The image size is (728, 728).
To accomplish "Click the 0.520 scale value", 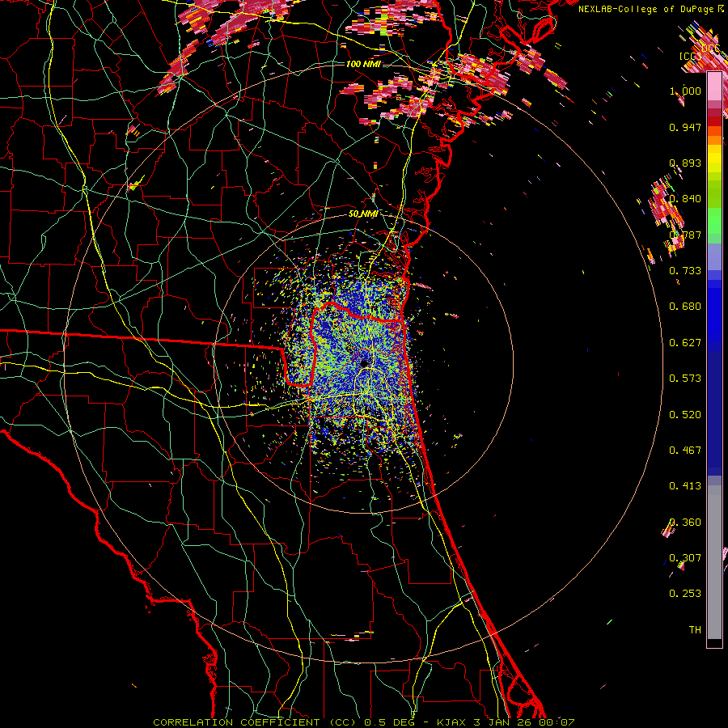I will pos(685,415).
